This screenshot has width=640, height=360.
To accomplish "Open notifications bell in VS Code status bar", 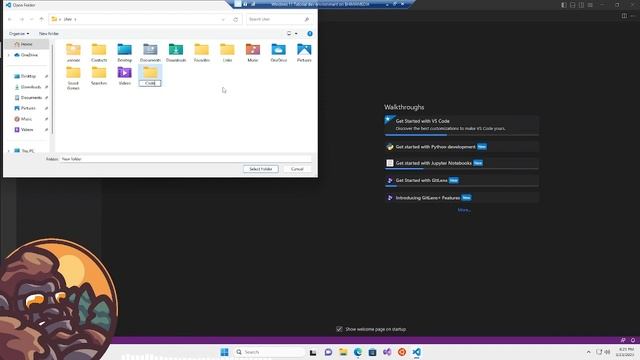I will (633, 340).
